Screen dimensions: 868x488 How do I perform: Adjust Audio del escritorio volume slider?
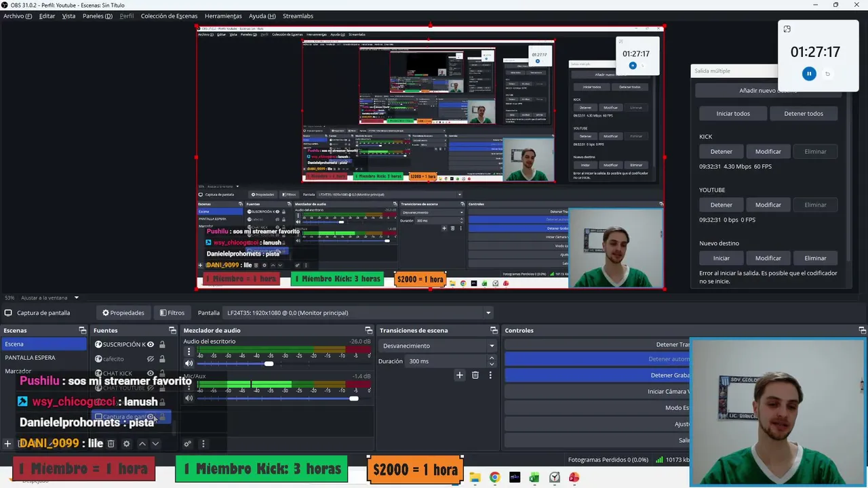[x=269, y=364]
